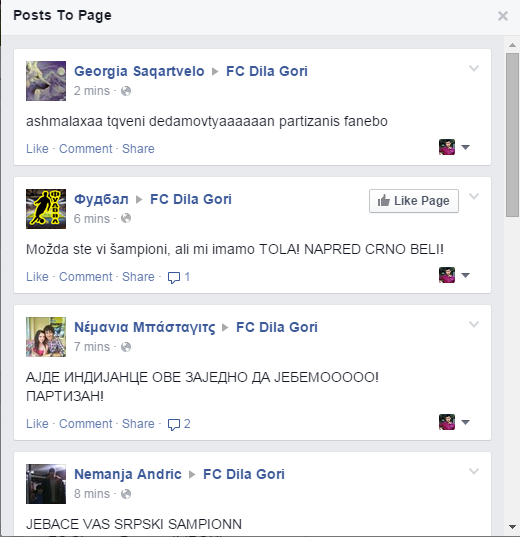The image size is (520, 537).
Task: Click the Like Page button for Фудбал
Action: coord(414,201)
